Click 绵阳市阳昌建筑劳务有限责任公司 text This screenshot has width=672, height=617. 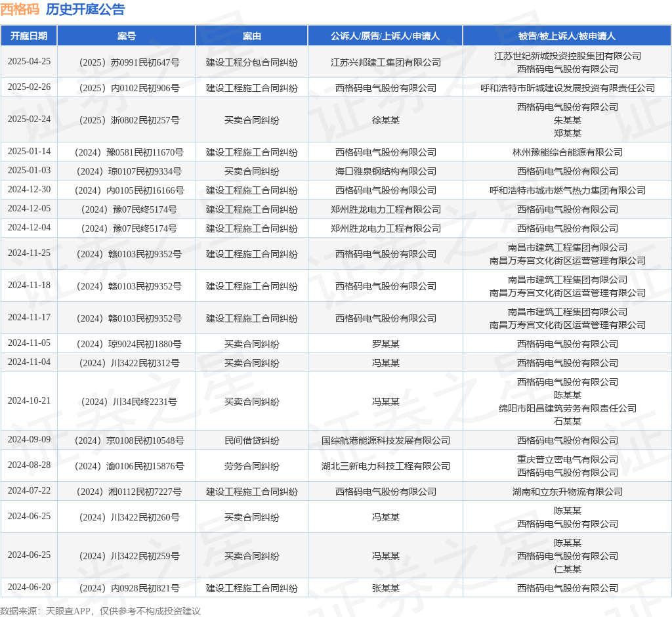[x=568, y=408]
